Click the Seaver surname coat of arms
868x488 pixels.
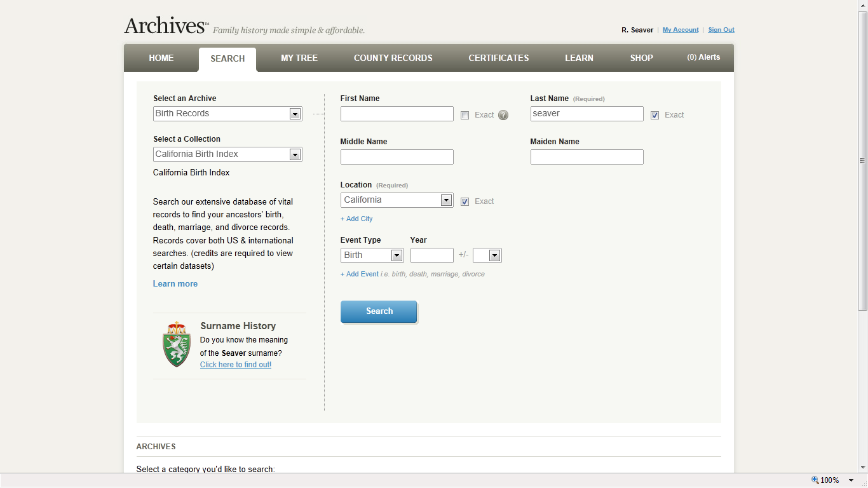177,344
